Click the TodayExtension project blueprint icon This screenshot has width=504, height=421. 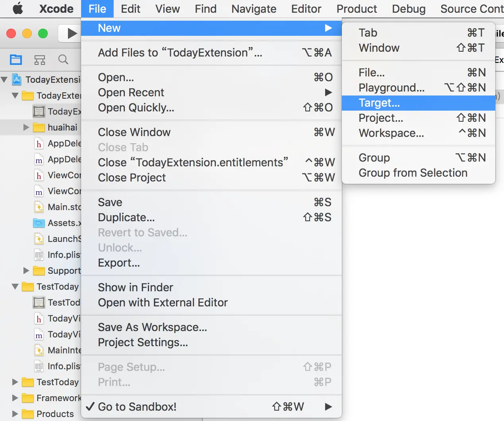17,80
